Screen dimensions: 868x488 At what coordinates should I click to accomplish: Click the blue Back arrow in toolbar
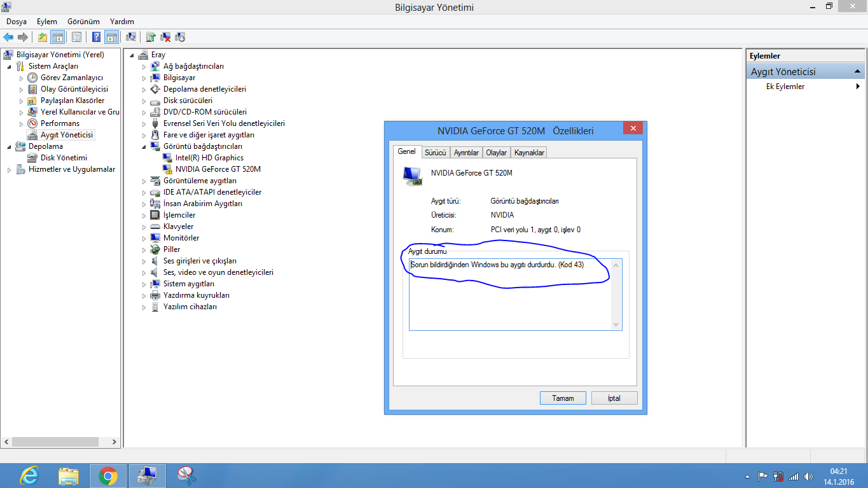click(x=9, y=37)
